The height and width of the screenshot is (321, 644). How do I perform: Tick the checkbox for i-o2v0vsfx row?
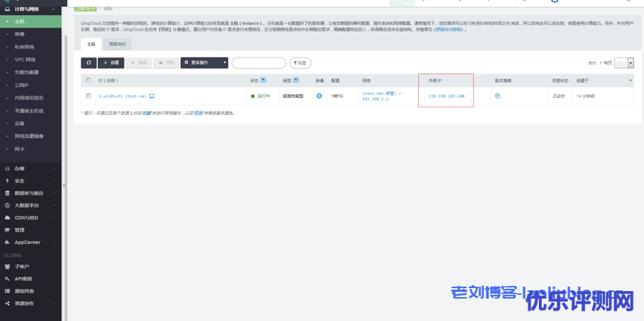tap(88, 96)
